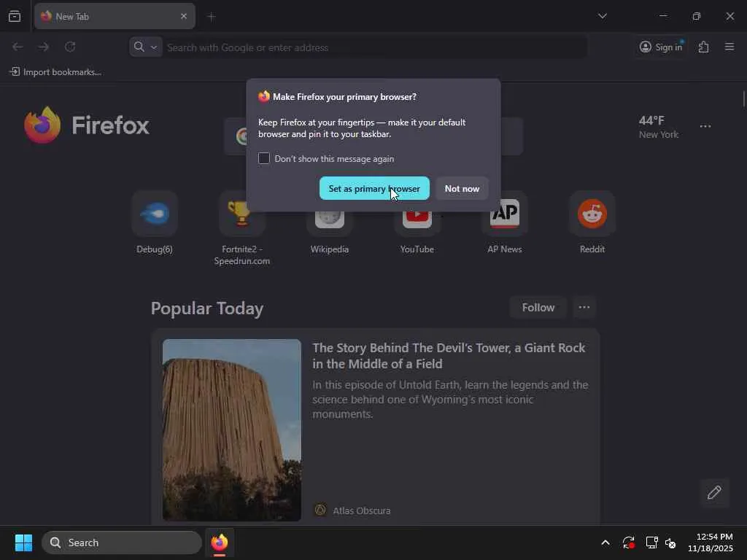Click Import bookmarks in bookmarks toolbar
The image size is (747, 560).
coord(55,72)
